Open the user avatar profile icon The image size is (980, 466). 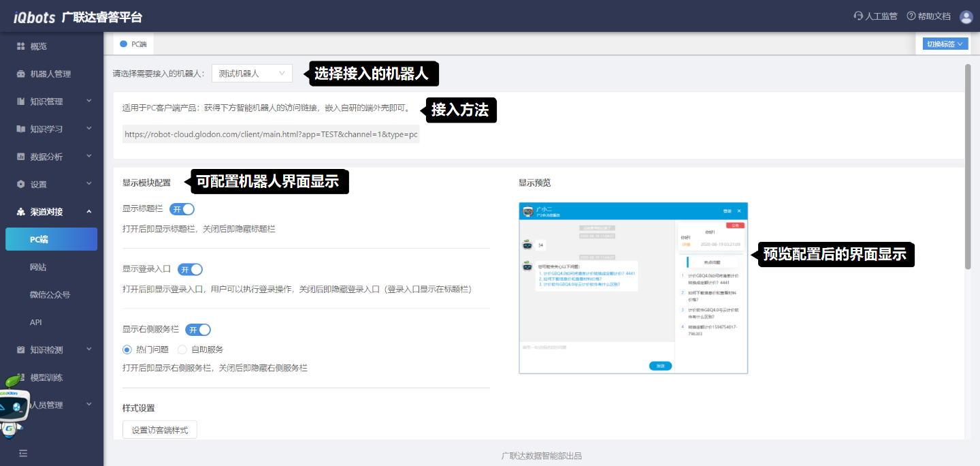pyautogui.click(x=966, y=17)
